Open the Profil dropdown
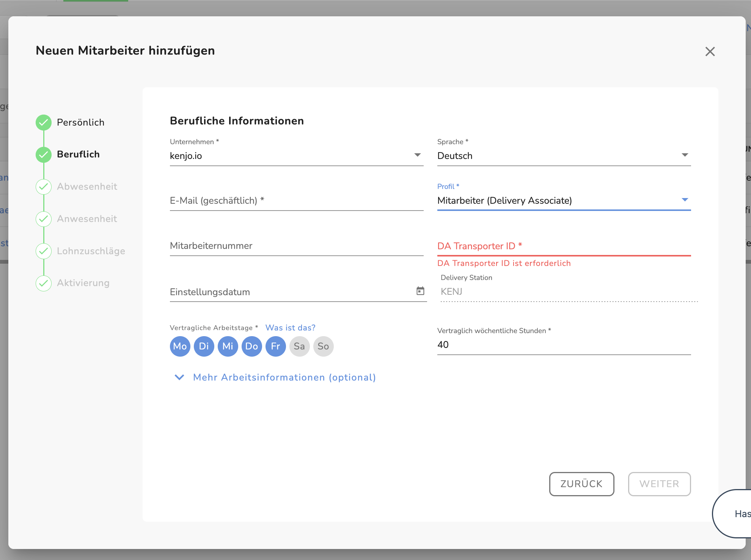Viewport: 751px width, 560px height. 564,201
